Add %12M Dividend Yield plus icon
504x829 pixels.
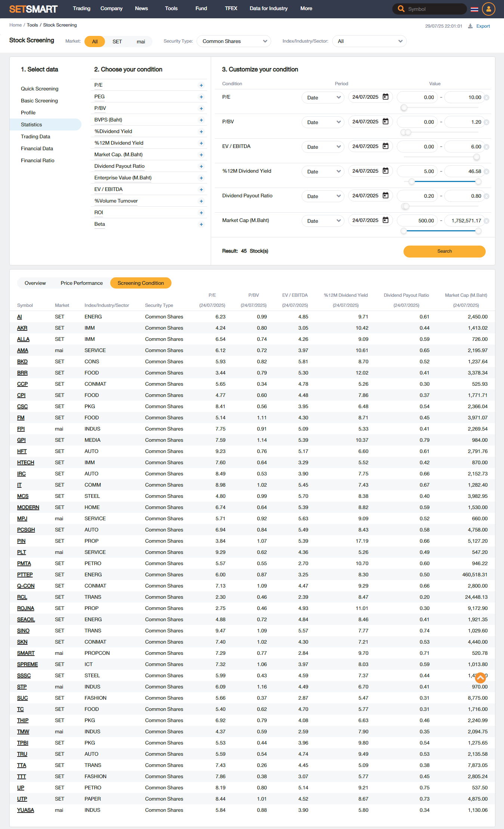(x=201, y=143)
